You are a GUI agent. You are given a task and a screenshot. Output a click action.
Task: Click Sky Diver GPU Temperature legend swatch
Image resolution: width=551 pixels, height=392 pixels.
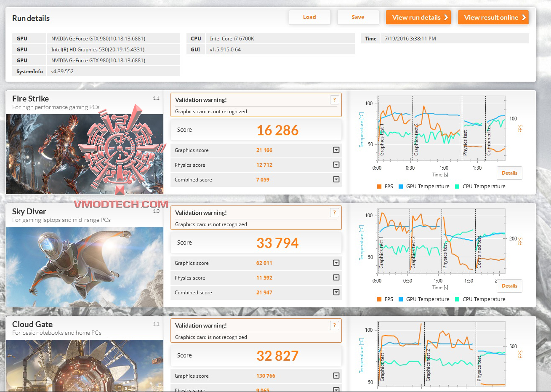pyautogui.click(x=401, y=299)
